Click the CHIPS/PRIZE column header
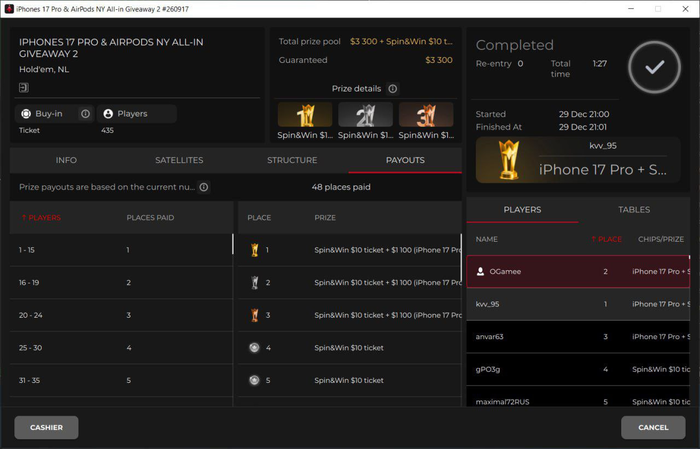Screen dimensions: 700x449 click(661, 239)
